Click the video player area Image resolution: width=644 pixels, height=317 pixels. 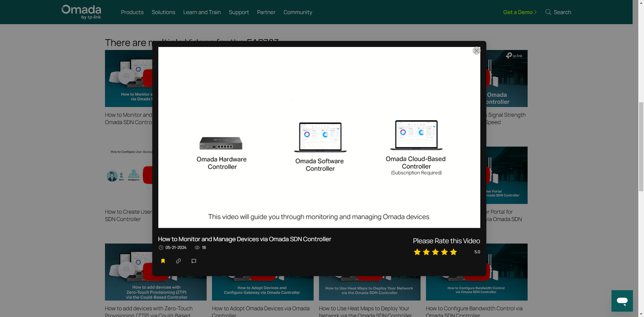tap(319, 137)
